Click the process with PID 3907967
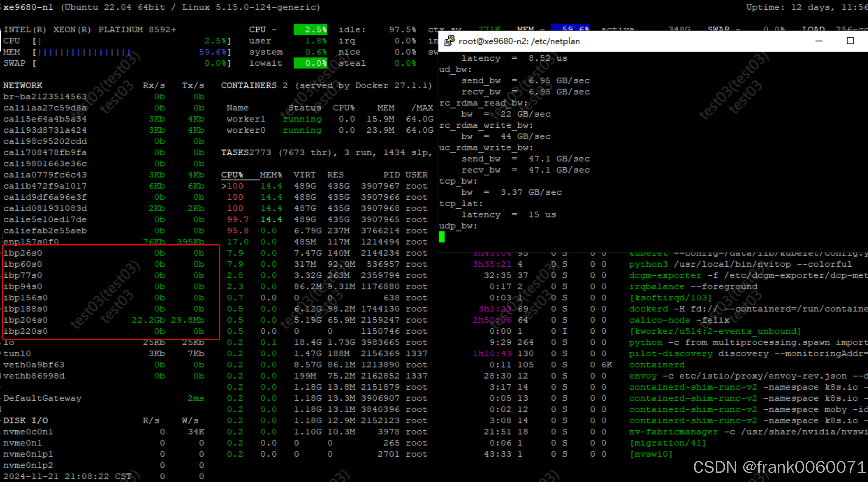Viewport: 868px width, 482px height. coord(380,186)
